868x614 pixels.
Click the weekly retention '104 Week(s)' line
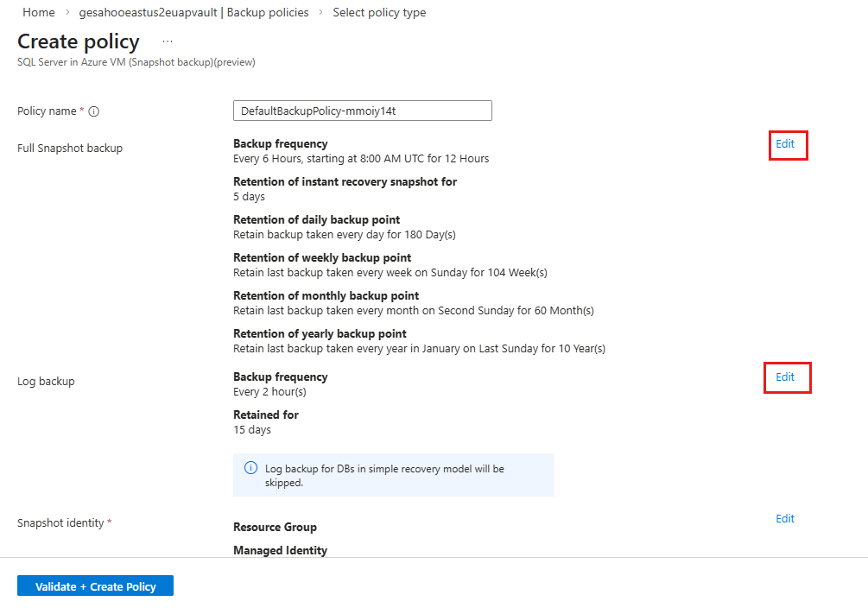[390, 272]
